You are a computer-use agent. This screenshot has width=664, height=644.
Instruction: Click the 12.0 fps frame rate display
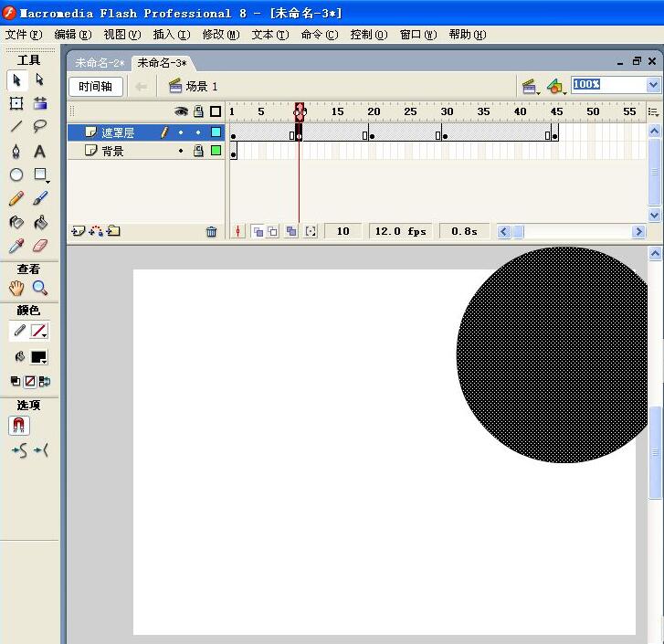coord(401,231)
